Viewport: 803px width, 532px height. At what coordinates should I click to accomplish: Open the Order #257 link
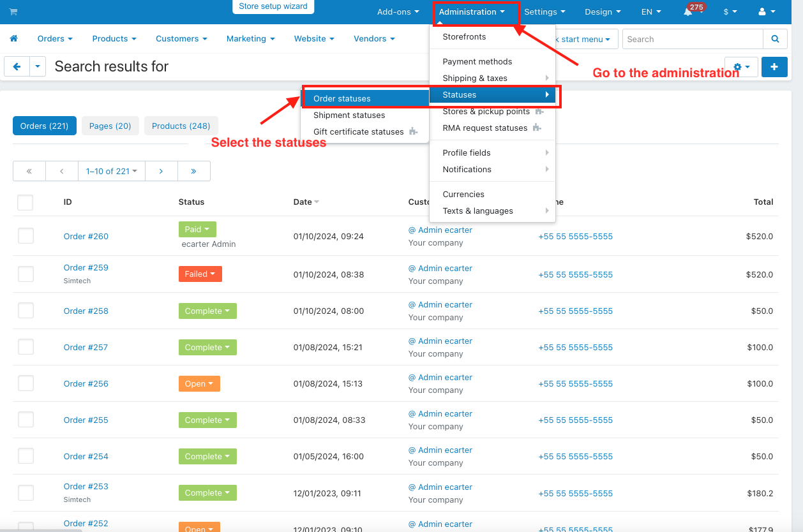point(86,347)
